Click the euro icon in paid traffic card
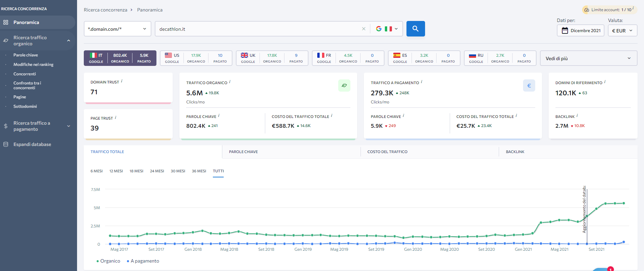Viewport: 644px width, 271px height. point(529,85)
